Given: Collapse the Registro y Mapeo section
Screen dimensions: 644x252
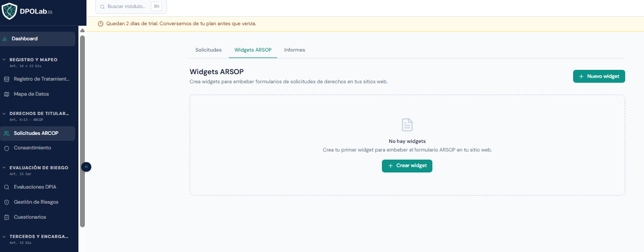Looking at the screenshot, I should pyautogui.click(x=4, y=60).
